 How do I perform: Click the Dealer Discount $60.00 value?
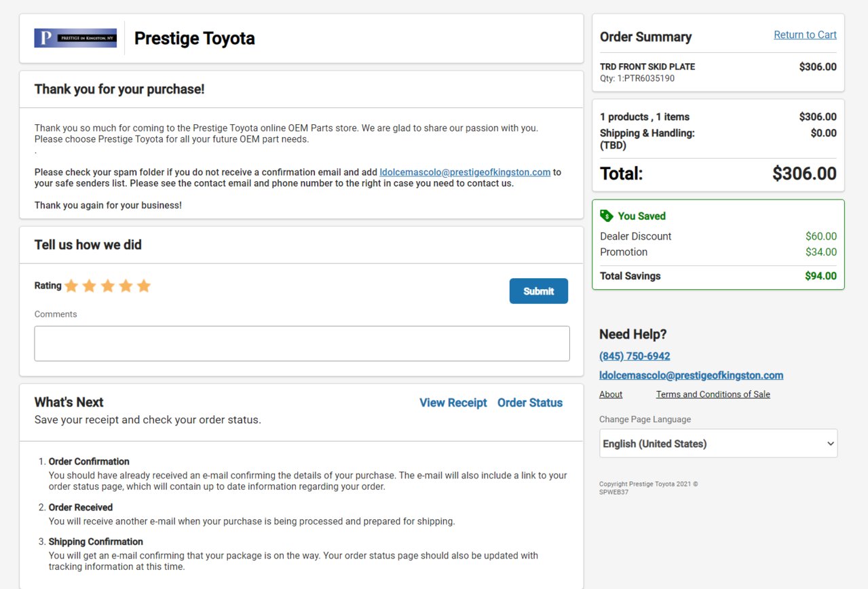821,236
